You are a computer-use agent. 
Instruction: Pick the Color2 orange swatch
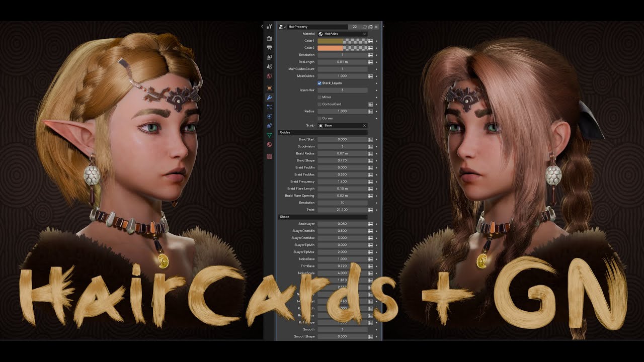330,48
